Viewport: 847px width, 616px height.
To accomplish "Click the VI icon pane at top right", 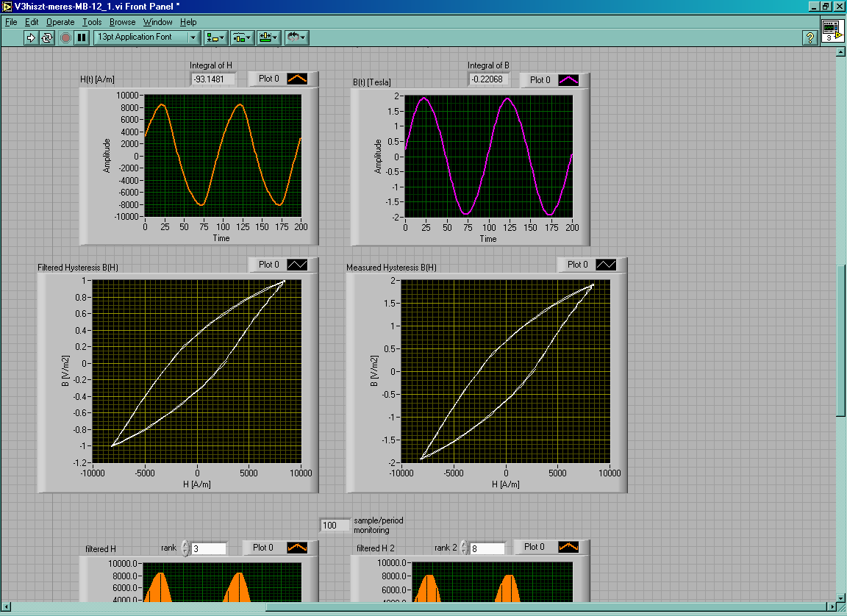I will pyautogui.click(x=832, y=30).
